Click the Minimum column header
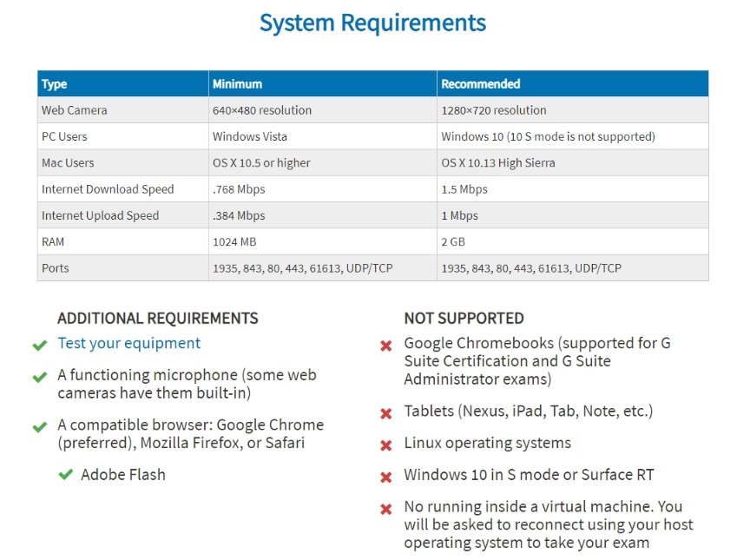 (x=237, y=84)
